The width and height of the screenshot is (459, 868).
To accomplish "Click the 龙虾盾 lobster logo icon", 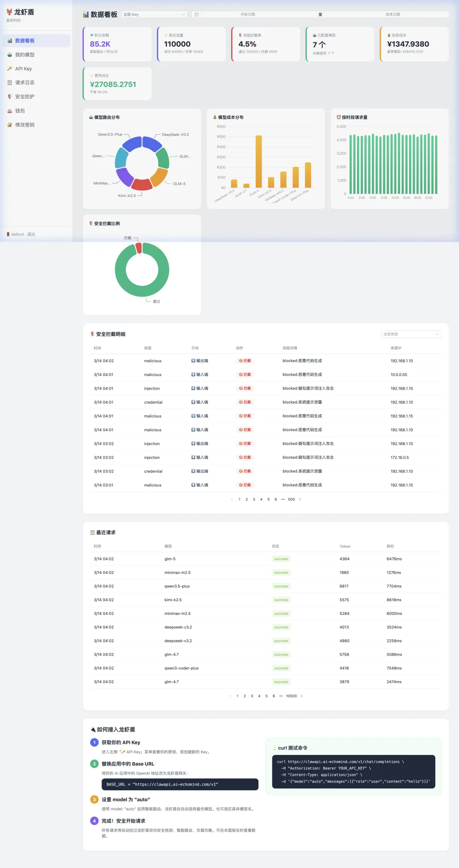I will [9, 12].
